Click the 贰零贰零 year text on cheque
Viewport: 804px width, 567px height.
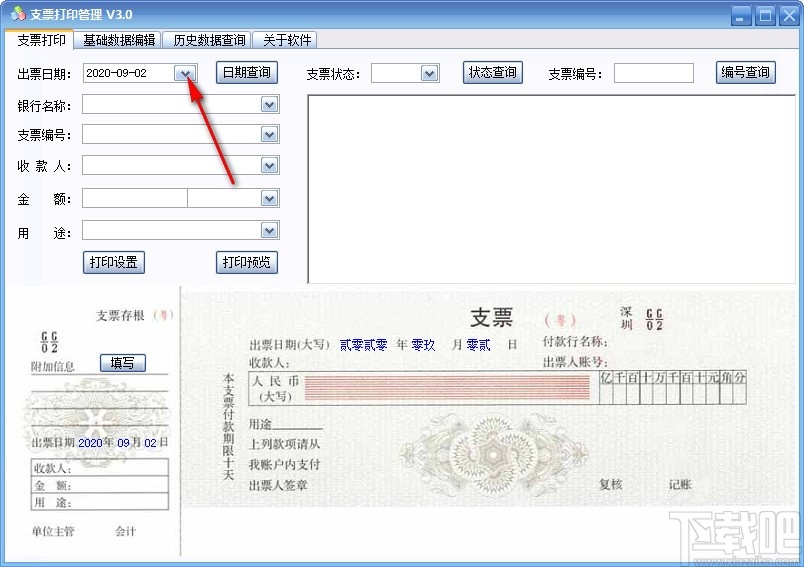click(x=363, y=345)
